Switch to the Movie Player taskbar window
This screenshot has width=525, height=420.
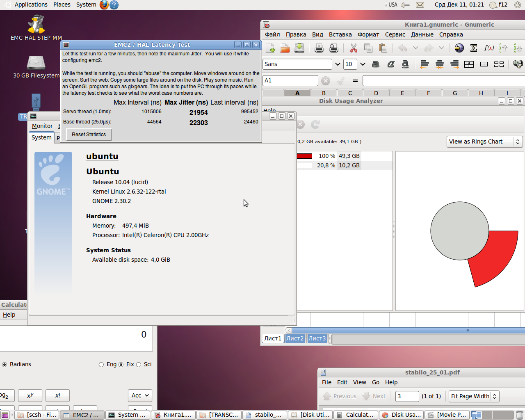tap(447, 415)
